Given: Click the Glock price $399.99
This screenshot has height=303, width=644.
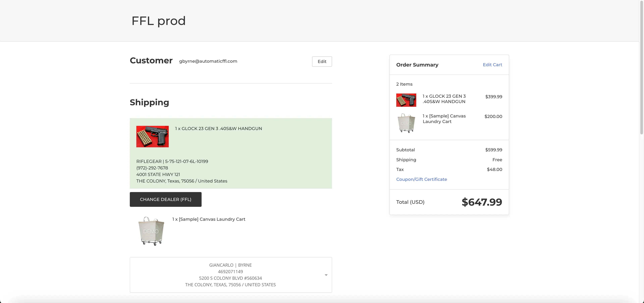Looking at the screenshot, I should click(x=494, y=97).
